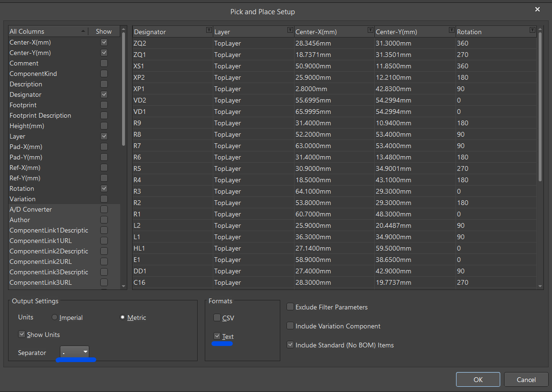Click the table vertical scrollbar thumb
The image size is (552, 392).
point(540,107)
